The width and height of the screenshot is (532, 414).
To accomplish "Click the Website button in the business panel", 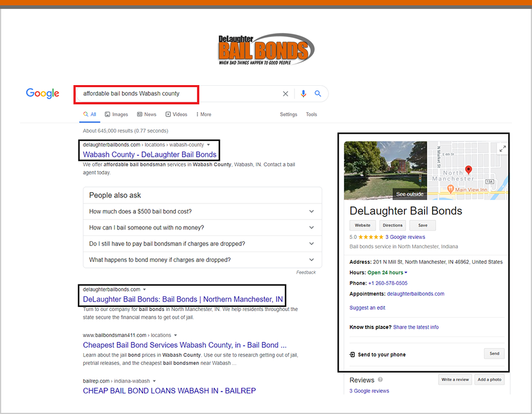I will [362, 225].
